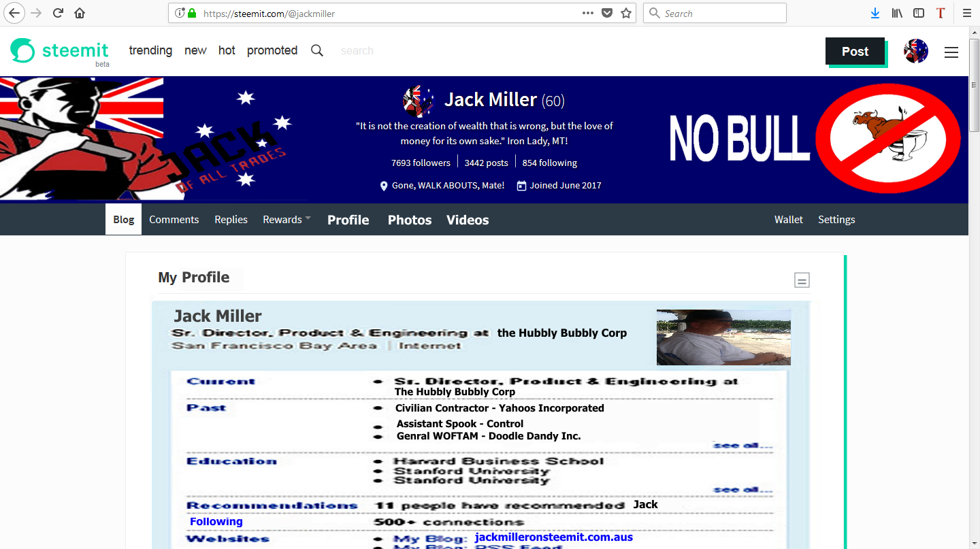
Task: Open the new posts feed
Action: click(195, 50)
